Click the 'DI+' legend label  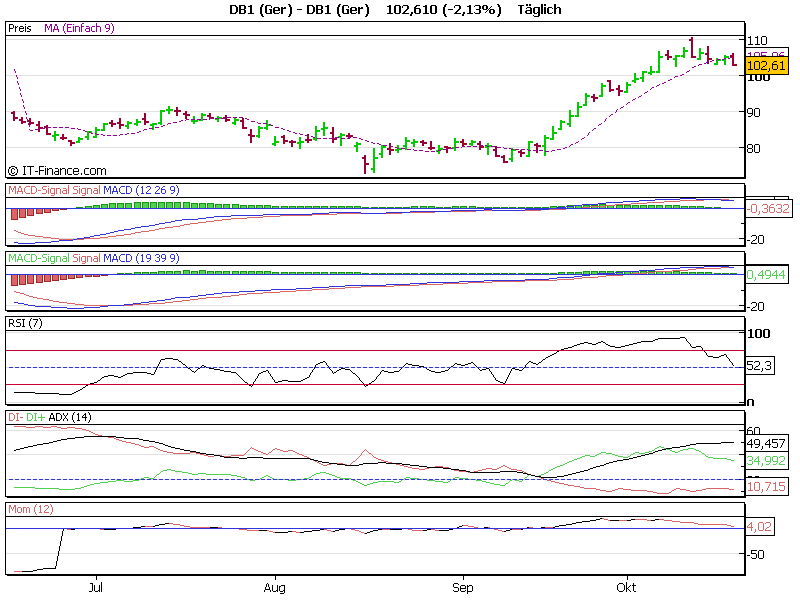coord(36,417)
